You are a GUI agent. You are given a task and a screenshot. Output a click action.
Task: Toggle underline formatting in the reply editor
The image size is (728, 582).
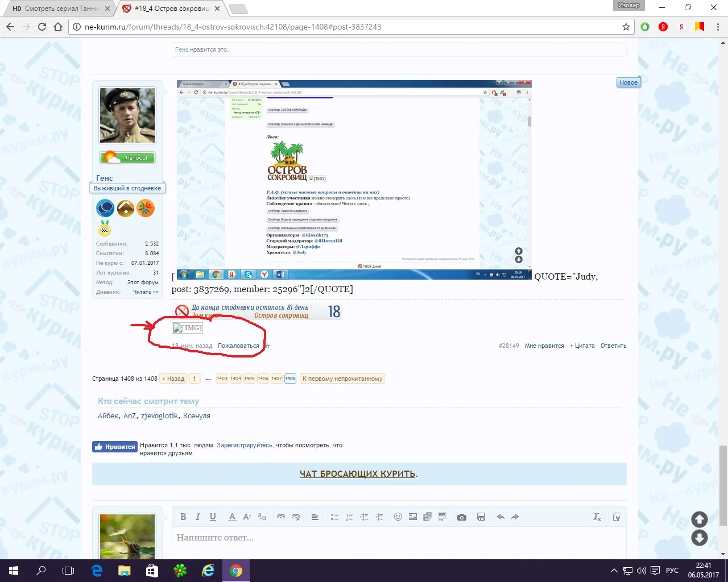point(212,517)
